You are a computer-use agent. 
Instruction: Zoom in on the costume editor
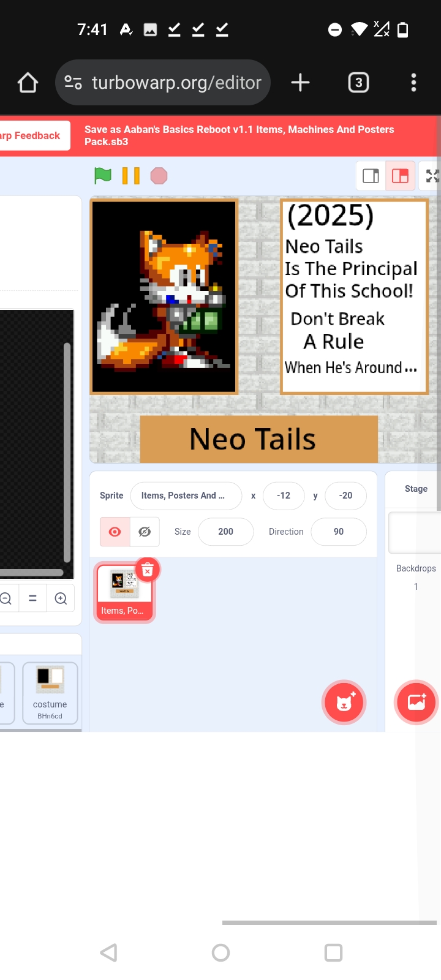(x=61, y=598)
